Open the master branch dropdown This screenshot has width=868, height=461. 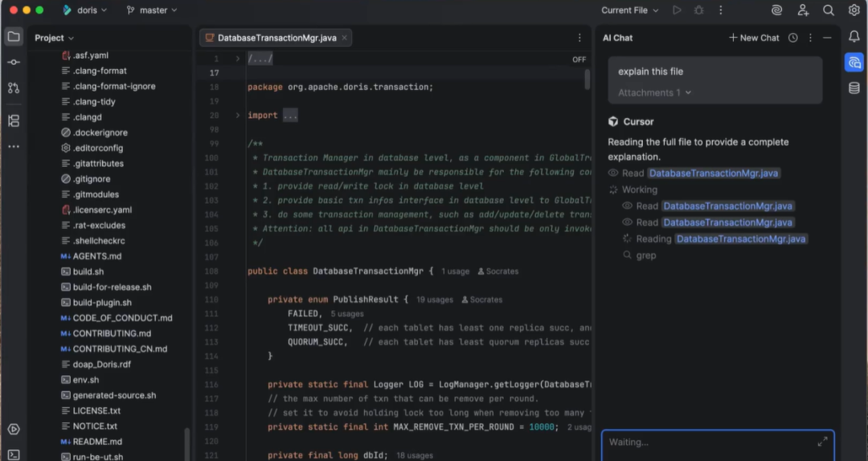click(152, 10)
